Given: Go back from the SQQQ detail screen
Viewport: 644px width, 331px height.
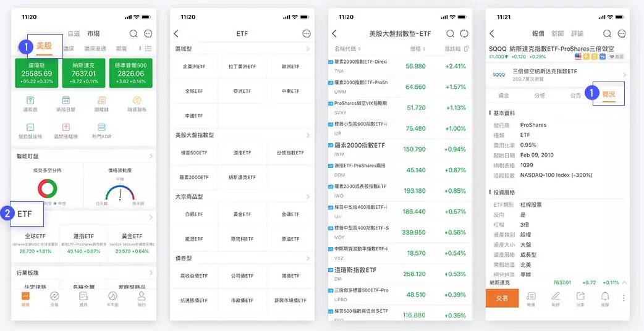Looking at the screenshot, I should [x=492, y=33].
